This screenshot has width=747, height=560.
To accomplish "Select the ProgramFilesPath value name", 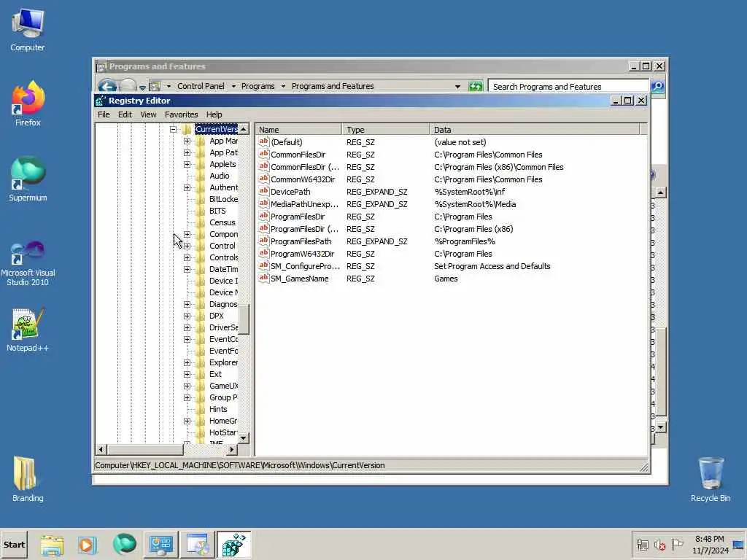I will pyautogui.click(x=301, y=241).
